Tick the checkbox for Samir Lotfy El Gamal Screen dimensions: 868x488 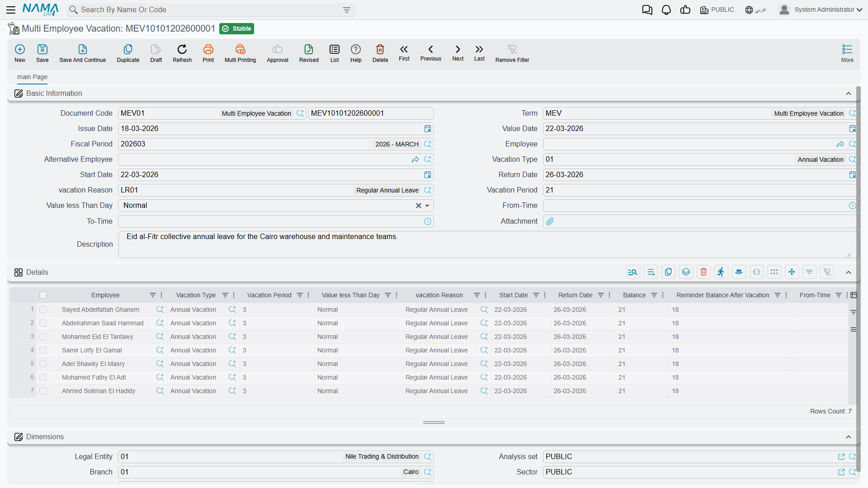pyautogui.click(x=43, y=350)
